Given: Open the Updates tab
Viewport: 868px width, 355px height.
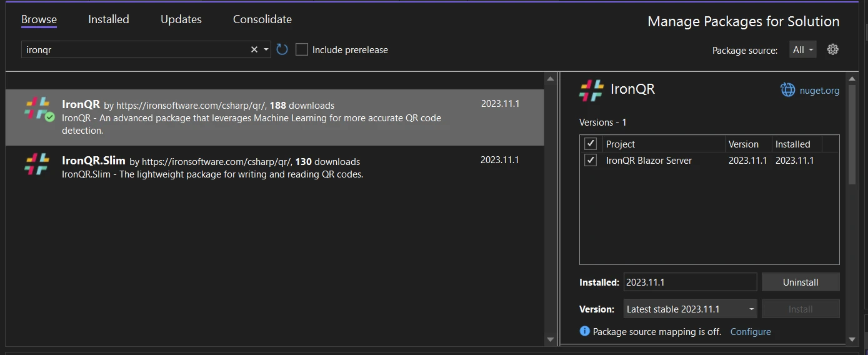Looking at the screenshot, I should pyautogui.click(x=181, y=19).
